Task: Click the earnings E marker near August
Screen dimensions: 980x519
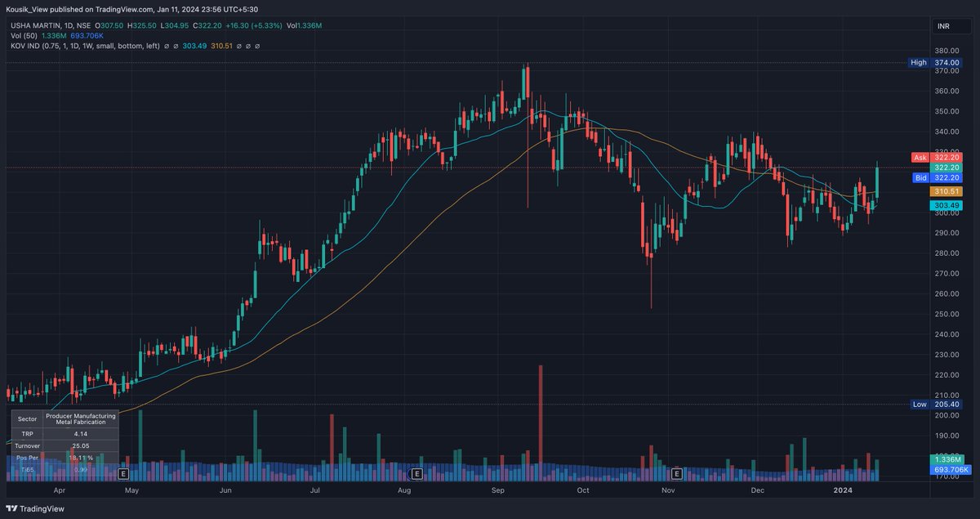Action: (x=416, y=473)
